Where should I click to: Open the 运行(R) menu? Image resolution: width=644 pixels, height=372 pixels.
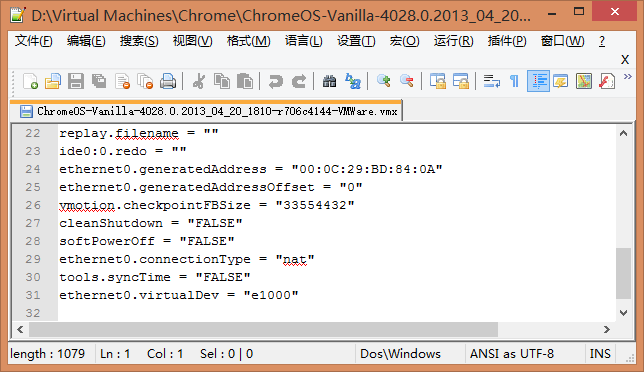point(453,41)
